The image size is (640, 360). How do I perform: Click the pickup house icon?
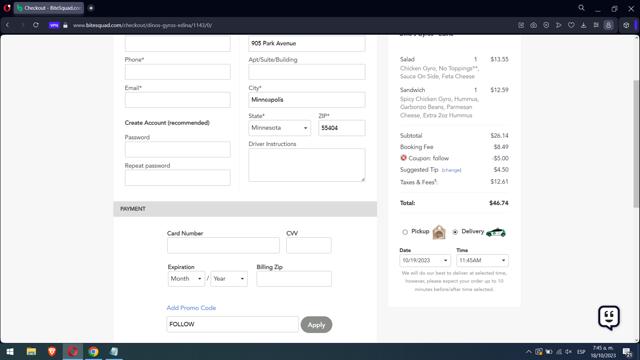[439, 232]
